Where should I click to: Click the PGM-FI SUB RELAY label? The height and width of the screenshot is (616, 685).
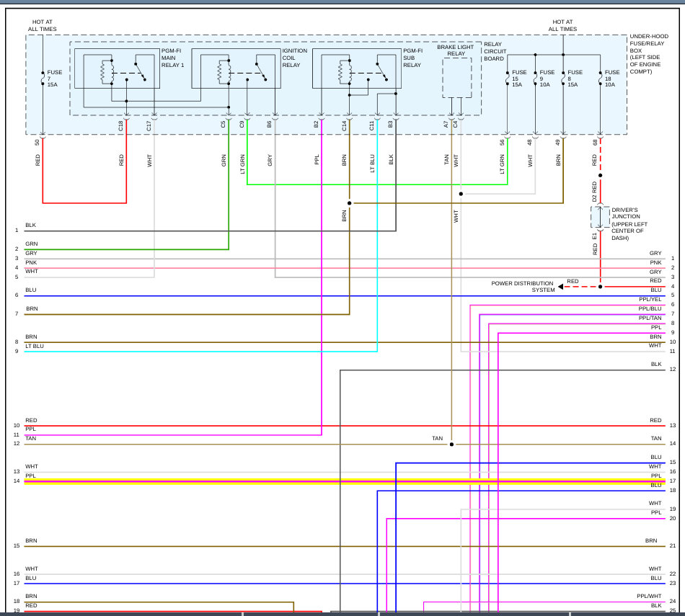click(412, 58)
